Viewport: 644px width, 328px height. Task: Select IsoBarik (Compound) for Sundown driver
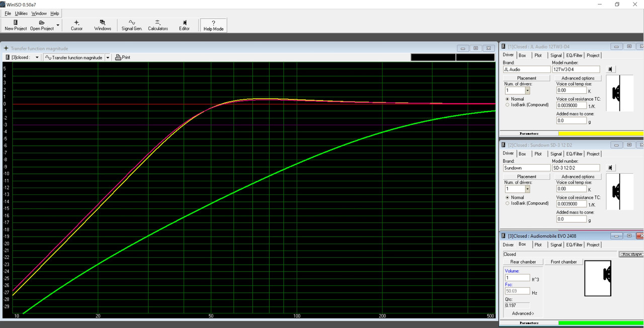[507, 203]
